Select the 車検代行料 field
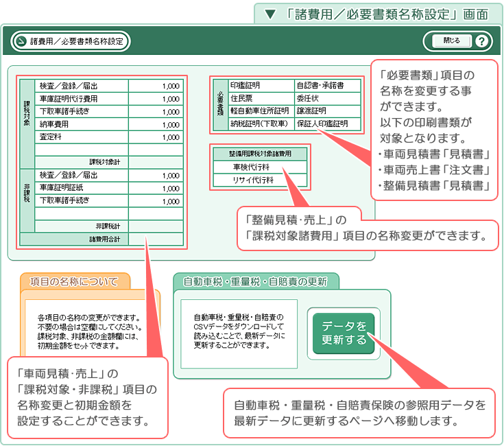Viewport: 504px width, 446px height. 260,167
